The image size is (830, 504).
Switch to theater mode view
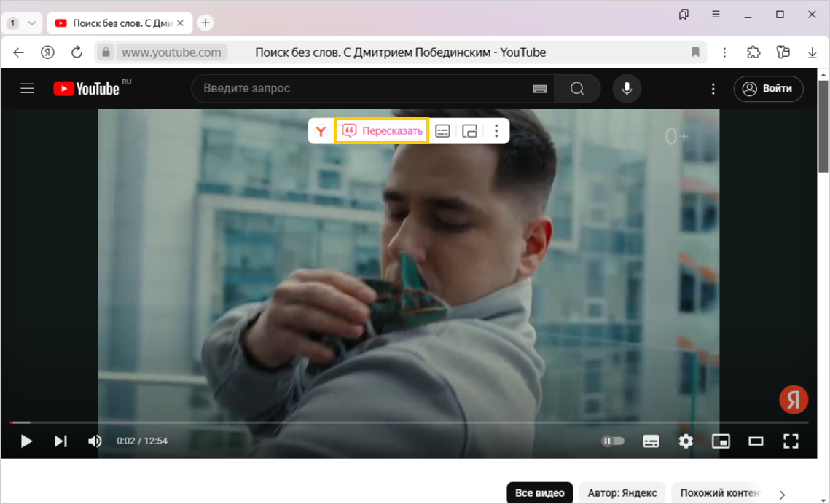point(756,441)
